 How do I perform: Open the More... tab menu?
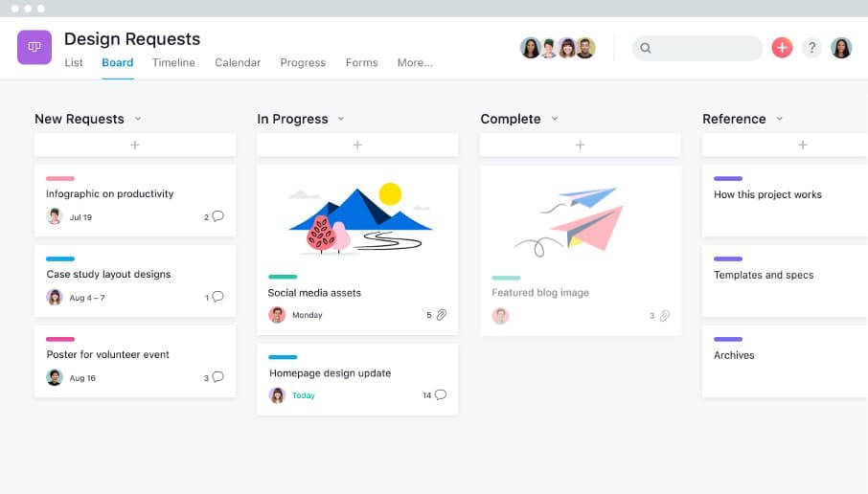[415, 63]
